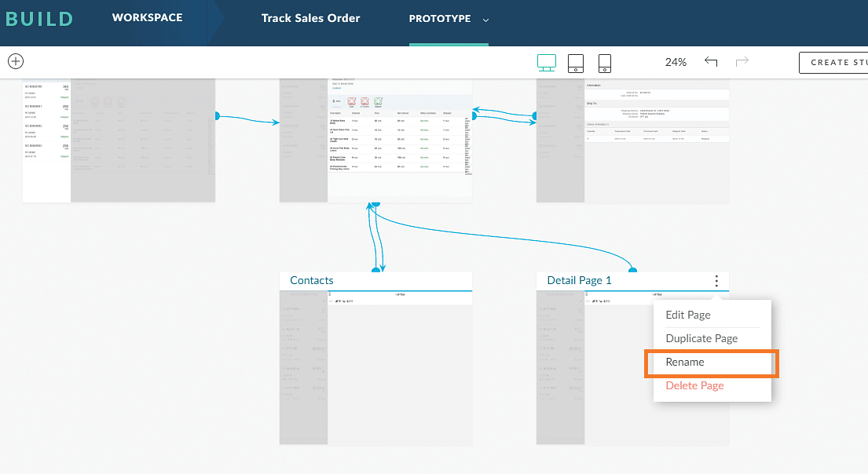
Task: Click the add page plus icon
Action: pos(16,61)
